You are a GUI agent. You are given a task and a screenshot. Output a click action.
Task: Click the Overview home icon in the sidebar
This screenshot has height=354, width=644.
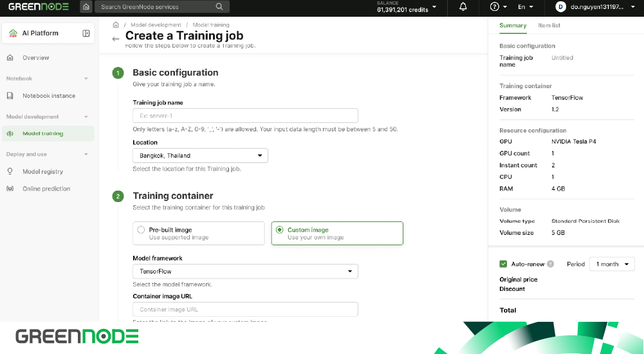pos(10,57)
